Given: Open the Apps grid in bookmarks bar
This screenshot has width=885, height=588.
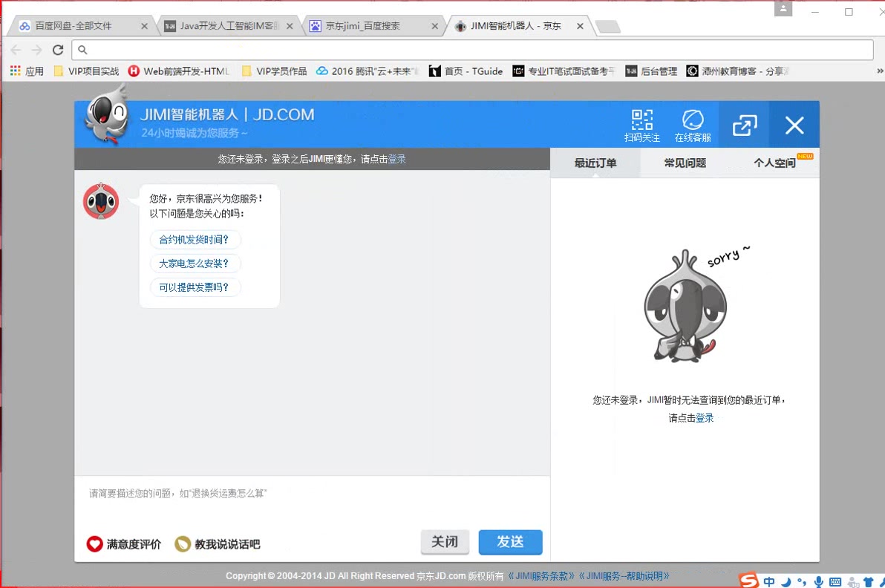Looking at the screenshot, I should [27, 71].
